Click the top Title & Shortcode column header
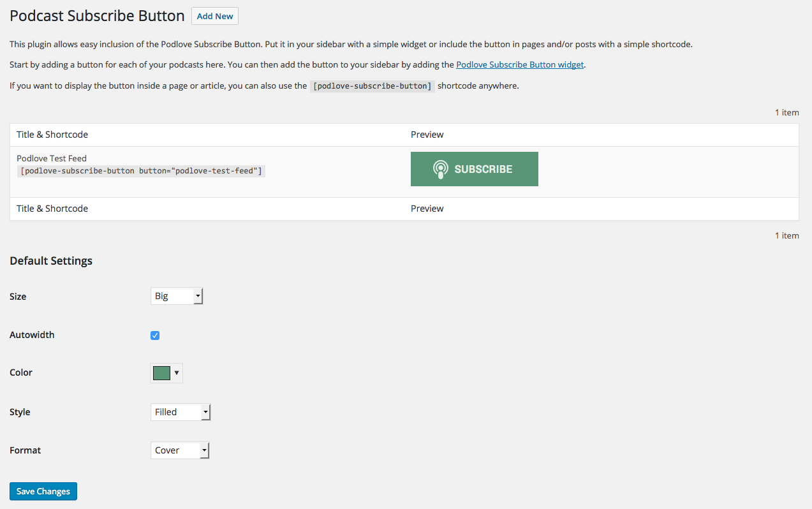This screenshot has width=812, height=509. 52,135
